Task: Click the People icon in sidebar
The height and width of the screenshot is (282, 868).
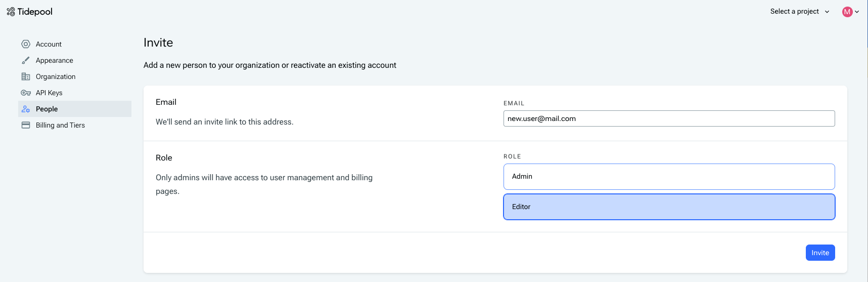Action: (x=26, y=109)
